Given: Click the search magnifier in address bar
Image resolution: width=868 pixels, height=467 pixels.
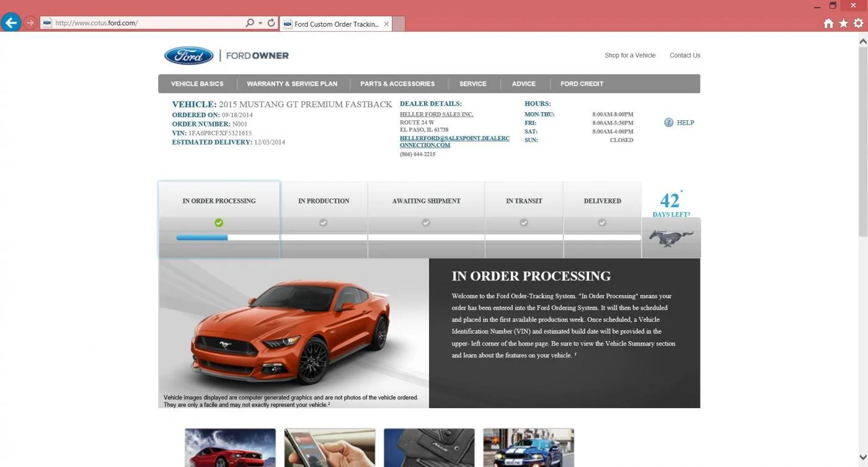Looking at the screenshot, I should 250,23.
